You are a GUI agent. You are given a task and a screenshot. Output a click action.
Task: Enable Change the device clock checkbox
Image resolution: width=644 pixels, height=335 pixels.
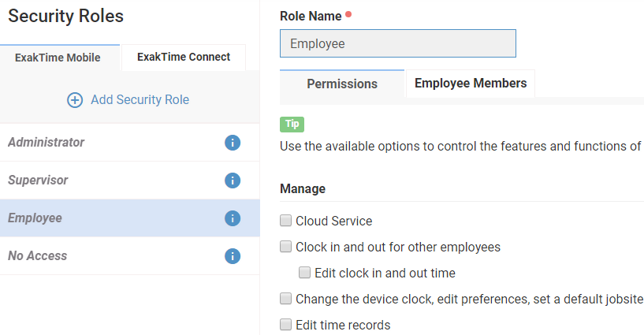(x=286, y=299)
